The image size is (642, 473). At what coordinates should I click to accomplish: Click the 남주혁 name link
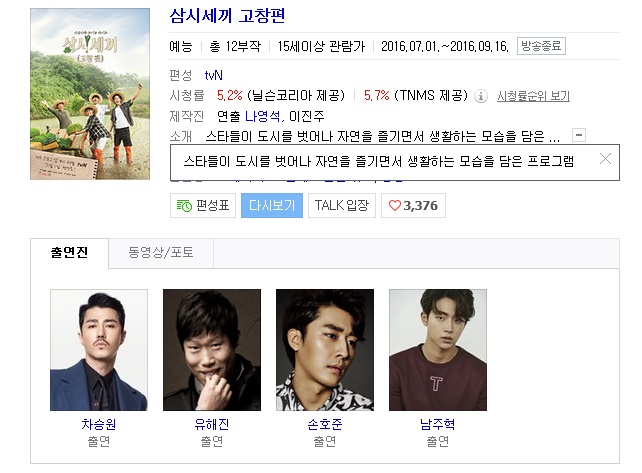(x=438, y=424)
